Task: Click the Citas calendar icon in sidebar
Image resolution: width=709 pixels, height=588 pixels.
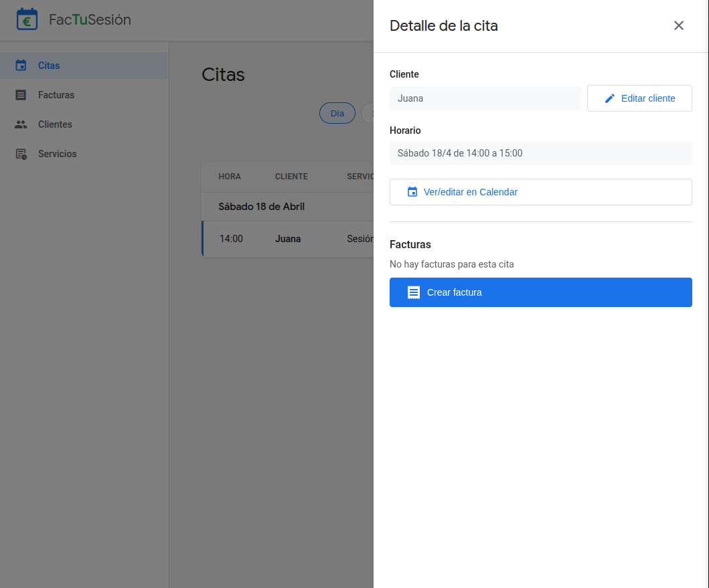Action: [x=21, y=66]
